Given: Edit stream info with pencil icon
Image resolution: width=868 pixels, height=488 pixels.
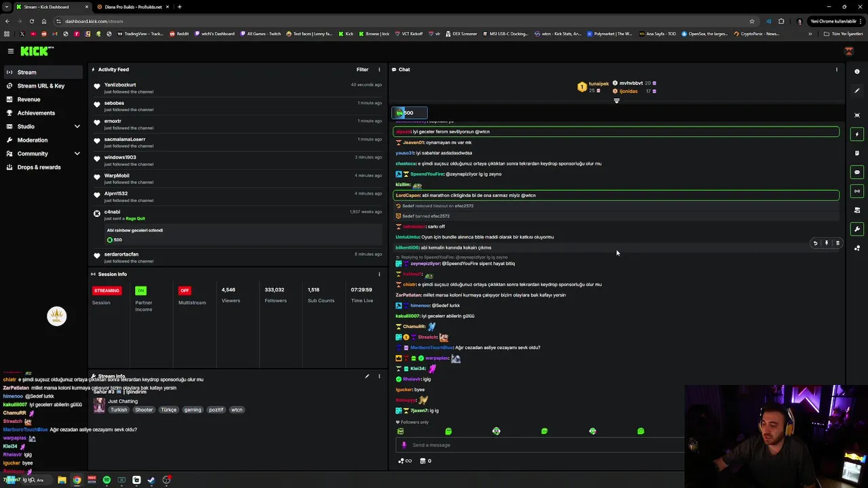Looking at the screenshot, I should point(367,376).
